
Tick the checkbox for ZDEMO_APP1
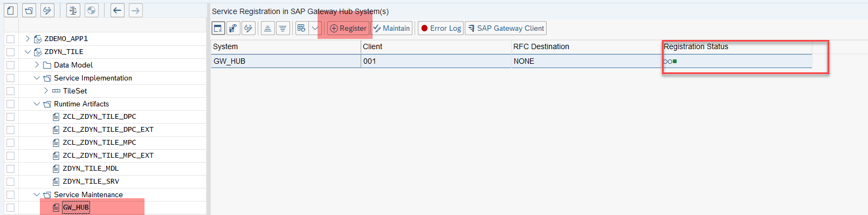click(x=10, y=39)
